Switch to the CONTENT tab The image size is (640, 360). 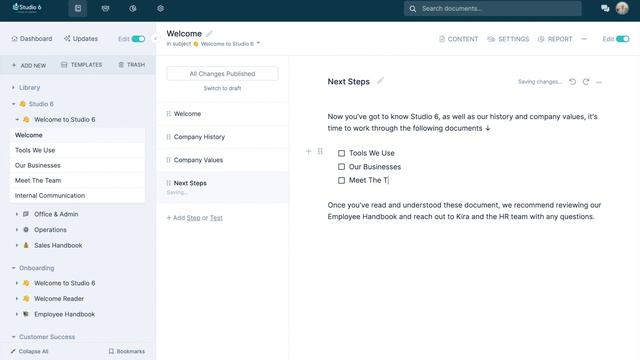tap(458, 39)
